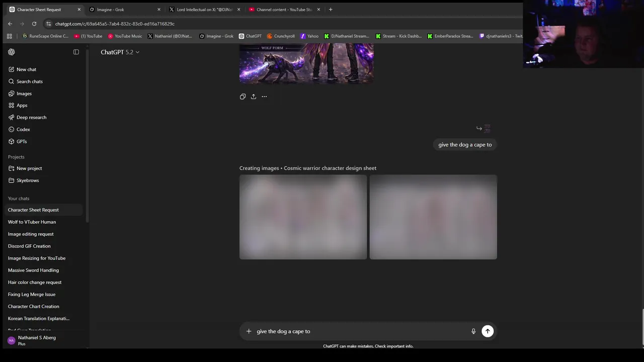Open the (1) YouTube bookmark
Image resolution: width=644 pixels, height=362 pixels.
coord(88,36)
